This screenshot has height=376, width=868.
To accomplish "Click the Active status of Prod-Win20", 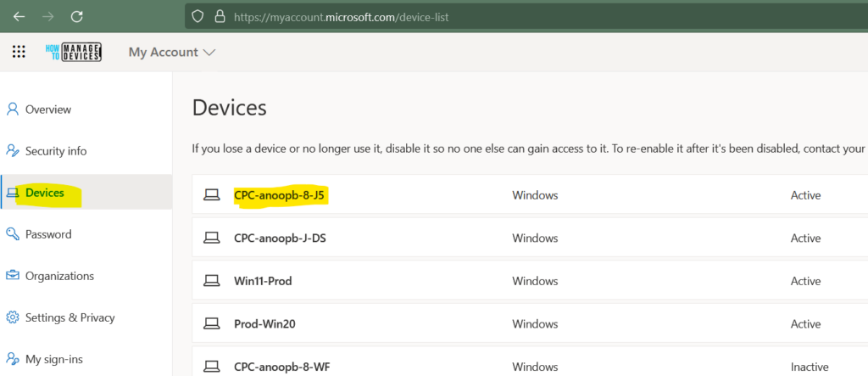I will (x=805, y=324).
